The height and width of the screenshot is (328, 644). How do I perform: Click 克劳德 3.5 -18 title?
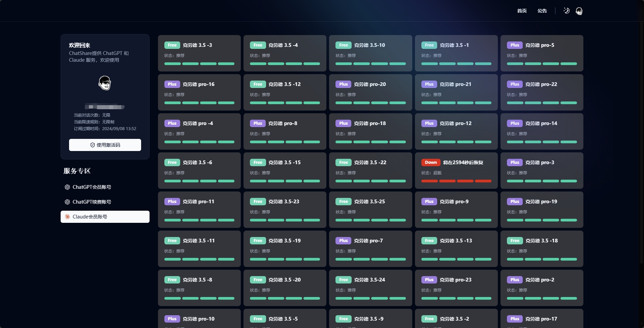[x=542, y=241]
